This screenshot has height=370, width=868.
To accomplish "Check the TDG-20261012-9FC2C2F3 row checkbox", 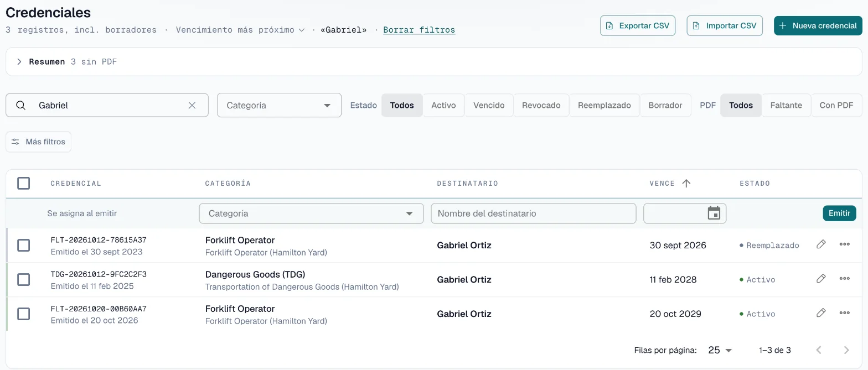I will 23,279.
